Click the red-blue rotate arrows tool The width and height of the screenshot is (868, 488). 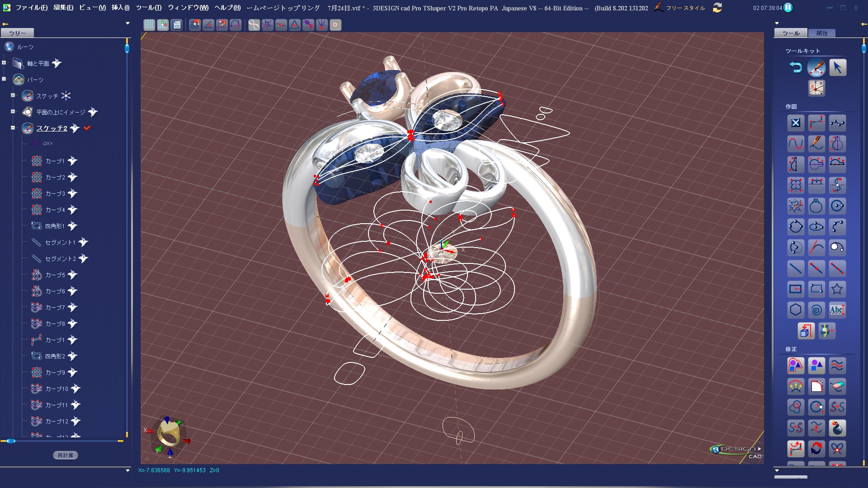click(x=816, y=449)
